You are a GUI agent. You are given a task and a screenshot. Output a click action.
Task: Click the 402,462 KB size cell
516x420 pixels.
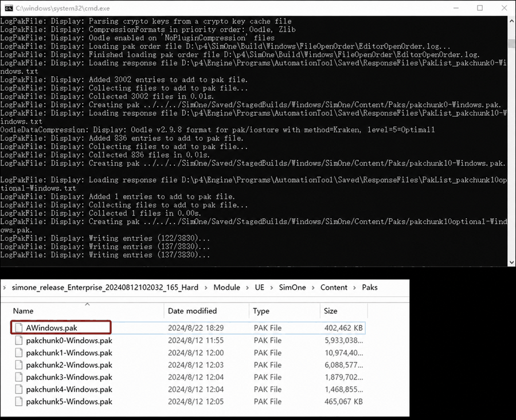pyautogui.click(x=343, y=328)
